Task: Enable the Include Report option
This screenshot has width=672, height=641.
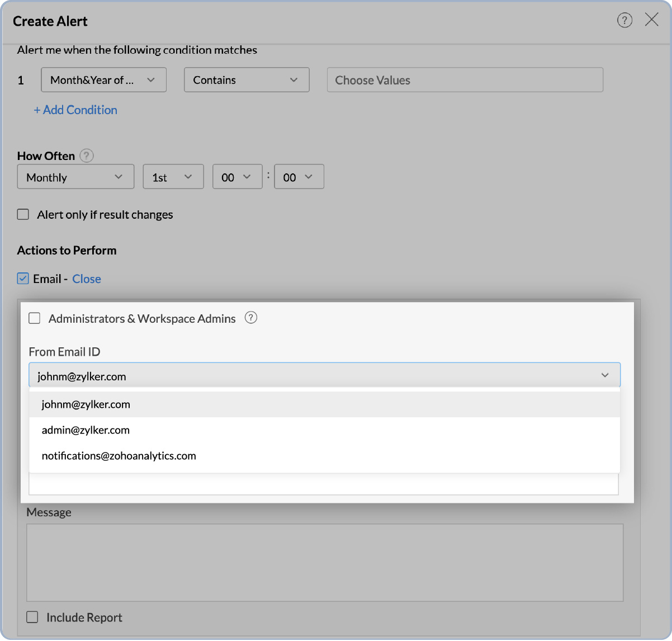Action: tap(32, 617)
